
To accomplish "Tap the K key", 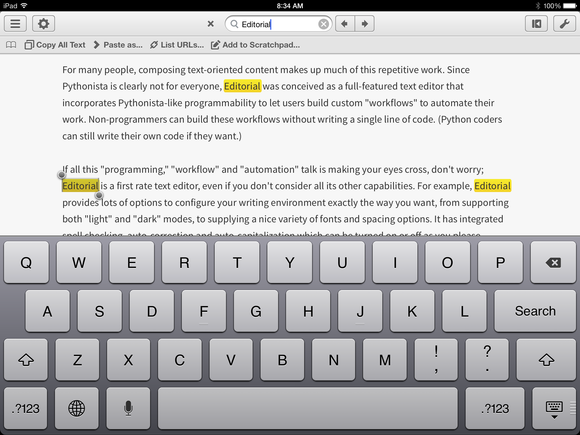I will [412, 311].
